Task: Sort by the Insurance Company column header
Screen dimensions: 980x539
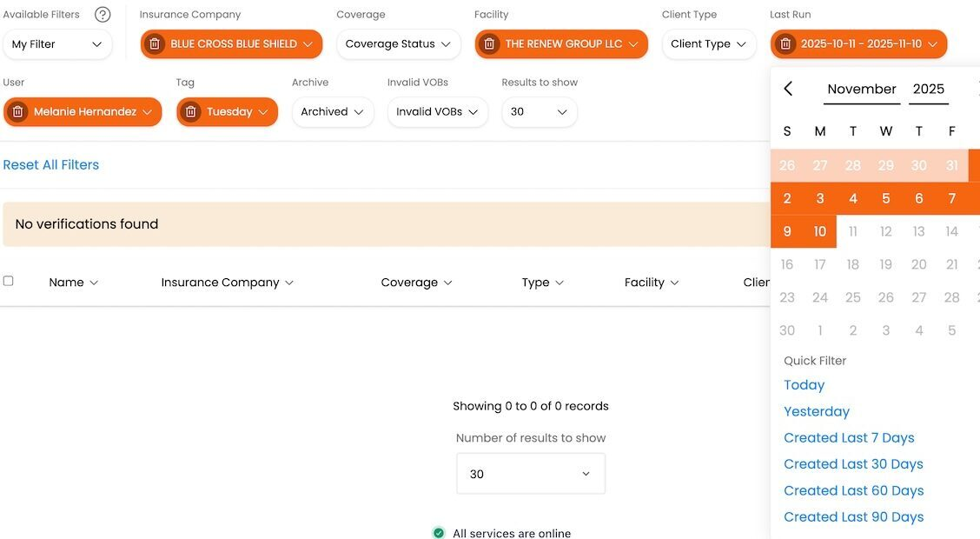Action: tap(227, 283)
